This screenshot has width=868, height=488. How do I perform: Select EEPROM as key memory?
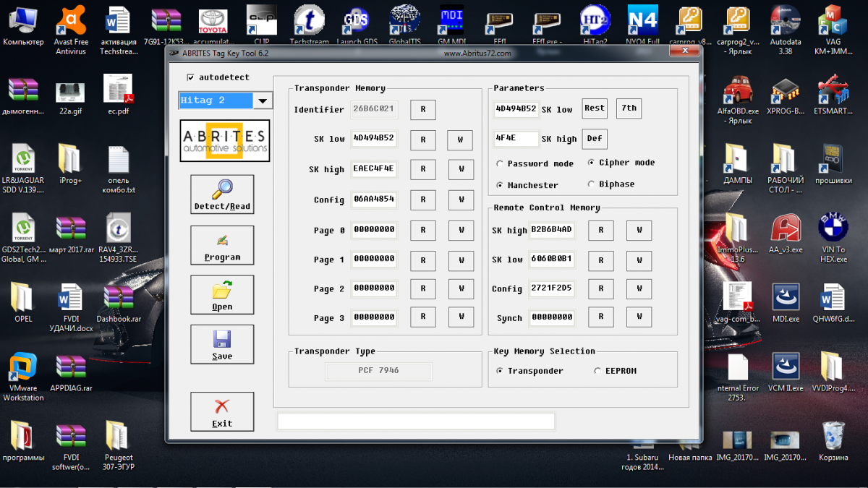point(597,371)
